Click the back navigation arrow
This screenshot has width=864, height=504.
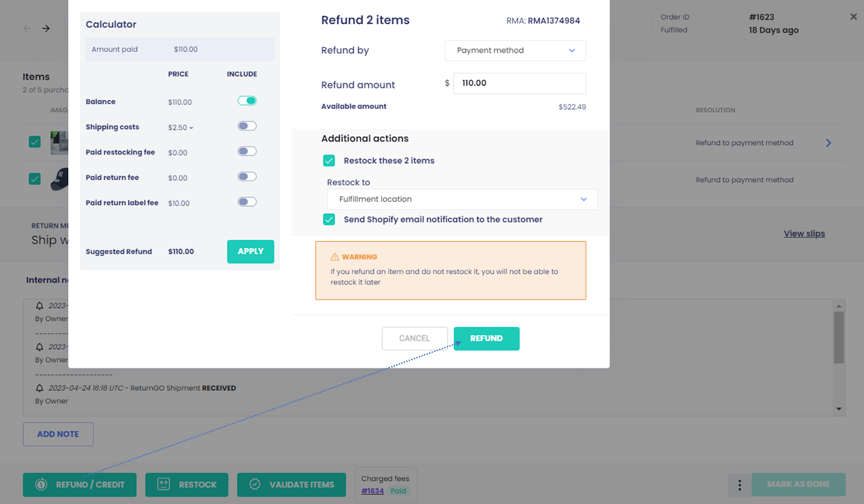click(x=27, y=29)
